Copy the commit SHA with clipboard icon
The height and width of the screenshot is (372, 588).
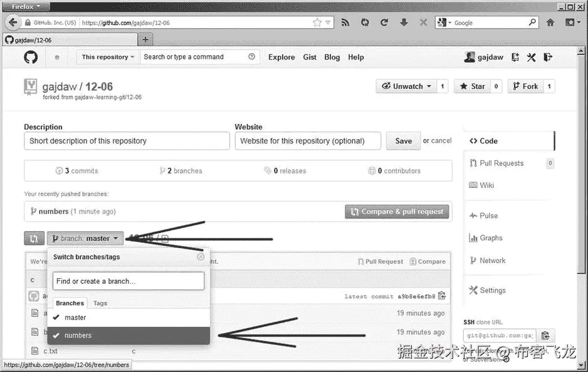pyautogui.click(x=442, y=296)
